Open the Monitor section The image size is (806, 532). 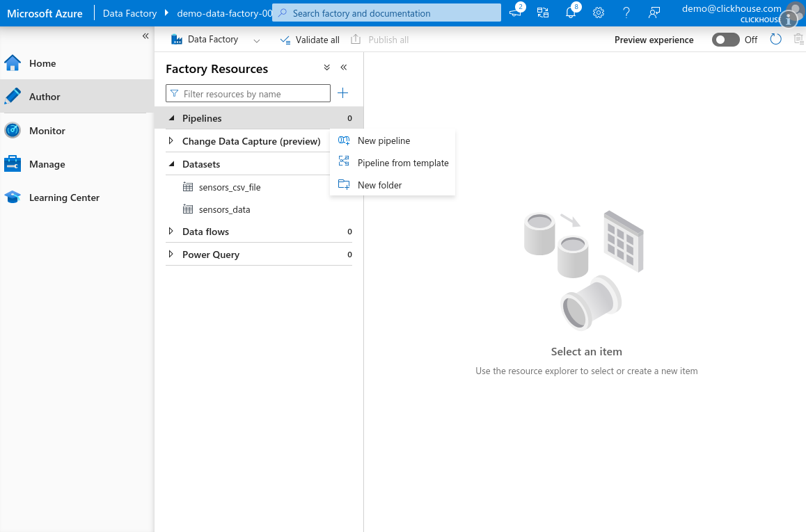point(47,131)
